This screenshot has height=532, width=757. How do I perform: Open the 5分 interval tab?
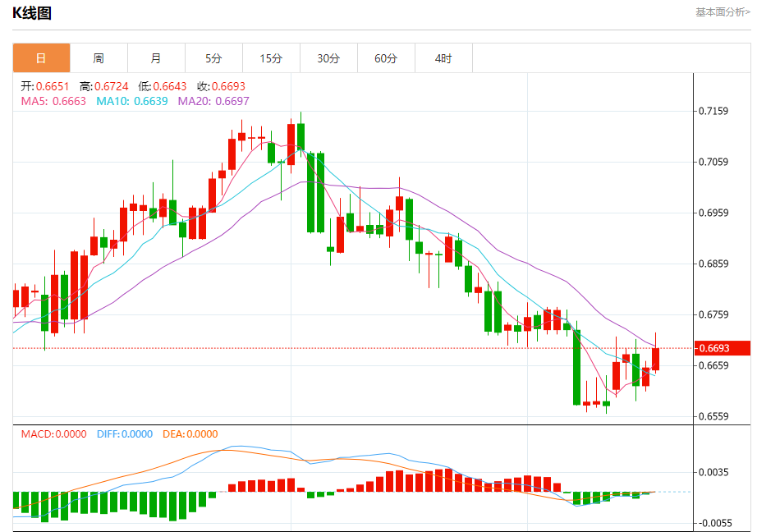(x=213, y=58)
